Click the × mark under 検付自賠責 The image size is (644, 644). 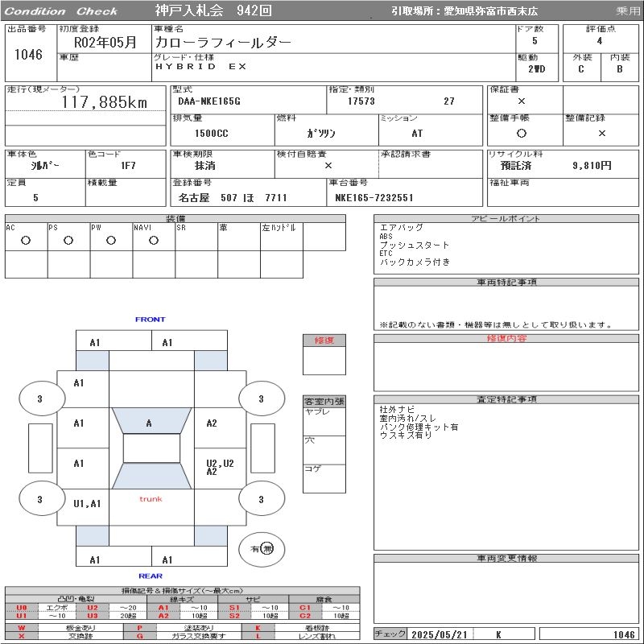click(328, 166)
